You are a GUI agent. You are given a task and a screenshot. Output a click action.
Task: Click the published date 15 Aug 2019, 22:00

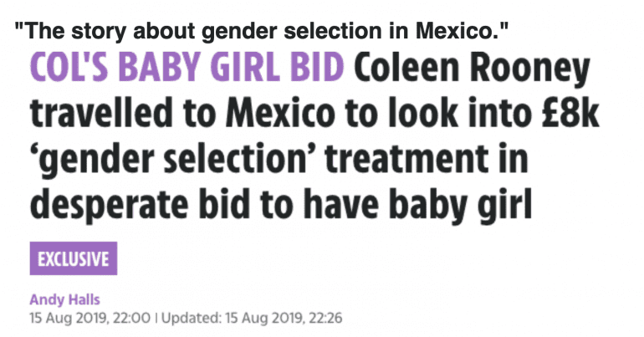pyautogui.click(x=90, y=318)
